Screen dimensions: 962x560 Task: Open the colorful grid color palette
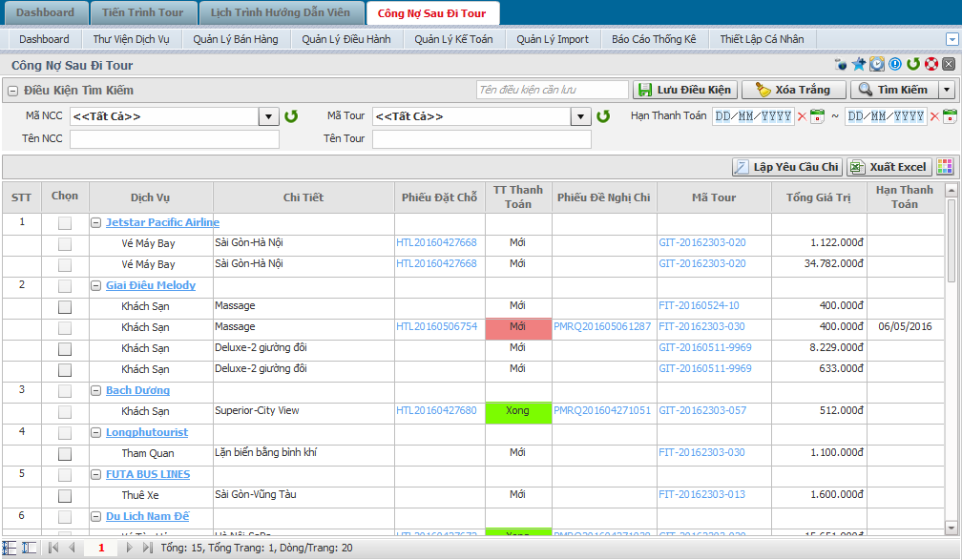click(945, 167)
